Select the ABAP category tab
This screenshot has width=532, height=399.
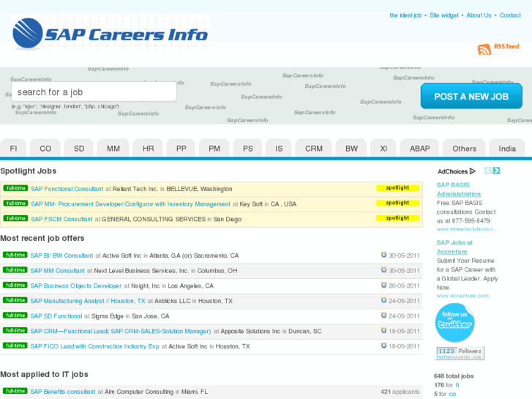pos(419,149)
